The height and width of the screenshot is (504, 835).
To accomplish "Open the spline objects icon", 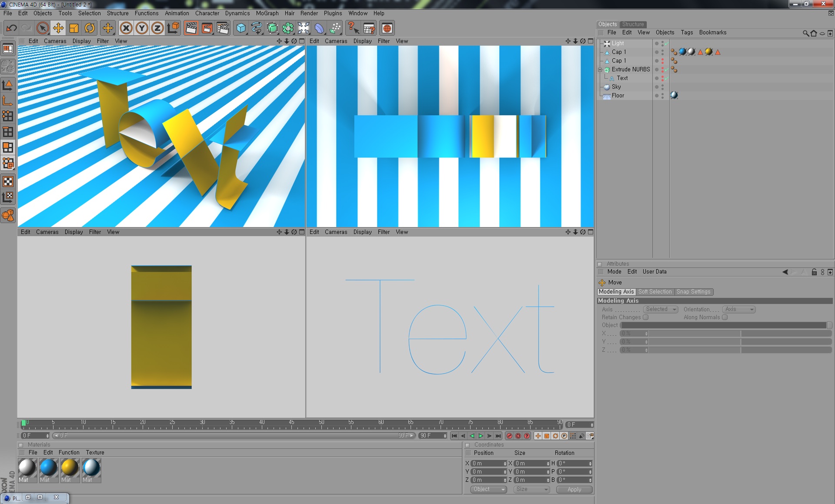I will [x=256, y=28].
